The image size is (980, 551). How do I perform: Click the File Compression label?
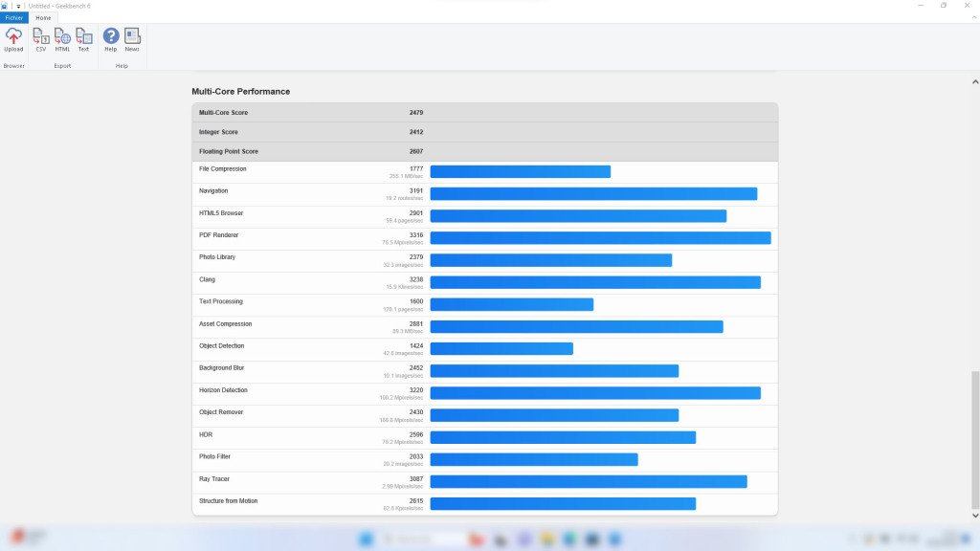click(x=222, y=169)
